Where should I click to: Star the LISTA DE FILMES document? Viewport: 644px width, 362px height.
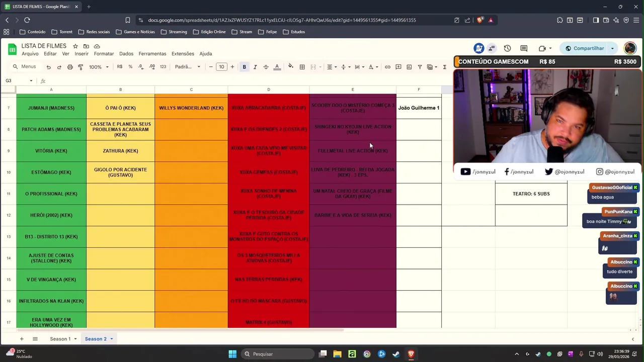[75, 46]
